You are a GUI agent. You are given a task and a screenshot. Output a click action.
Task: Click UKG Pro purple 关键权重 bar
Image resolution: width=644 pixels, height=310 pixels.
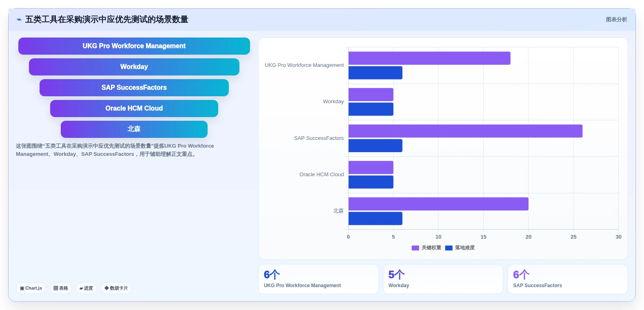click(429, 58)
